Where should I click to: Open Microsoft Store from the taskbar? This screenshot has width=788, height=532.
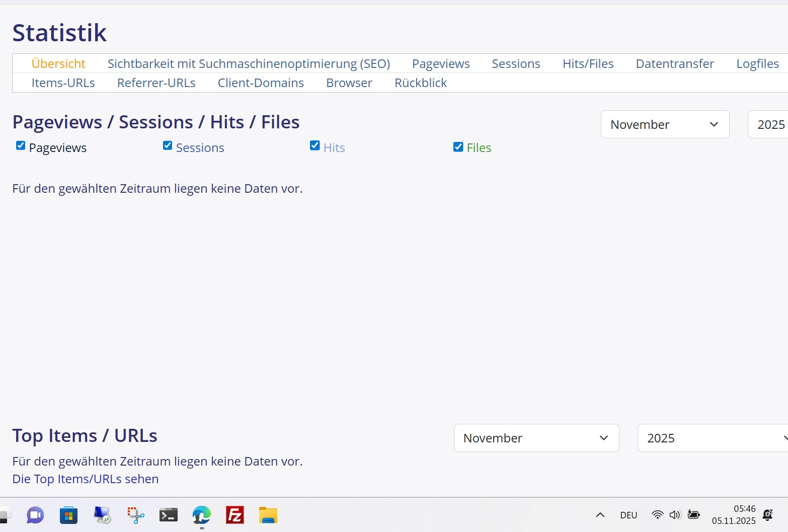(x=68, y=515)
